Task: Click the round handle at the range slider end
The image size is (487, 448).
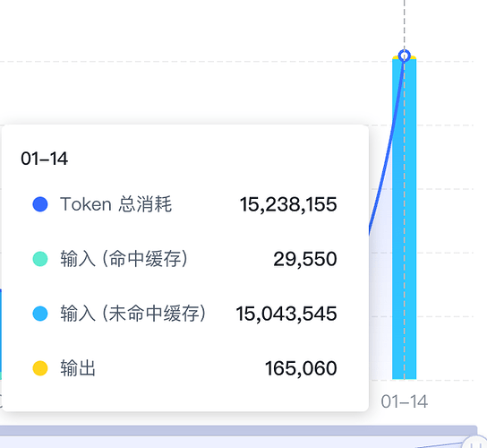Action: [x=475, y=442]
